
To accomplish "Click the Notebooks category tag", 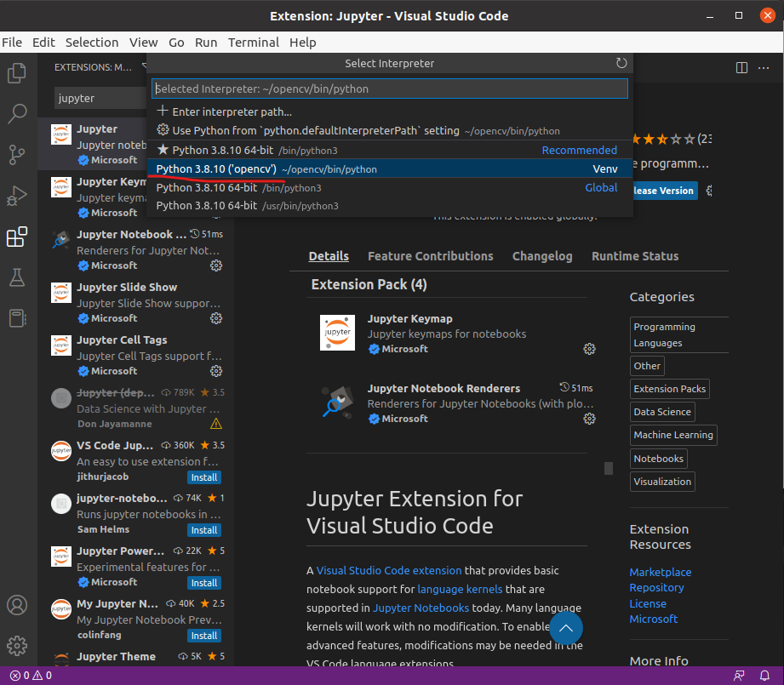I will (659, 459).
